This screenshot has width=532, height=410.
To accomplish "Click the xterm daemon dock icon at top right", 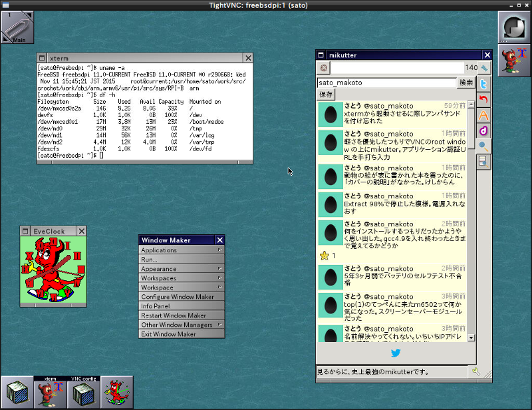I will (x=514, y=61).
